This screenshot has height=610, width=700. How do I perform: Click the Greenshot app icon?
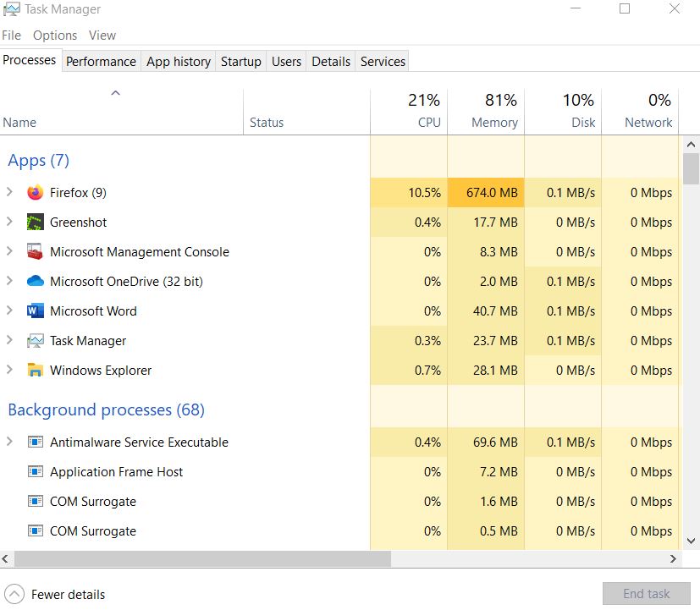click(x=34, y=222)
